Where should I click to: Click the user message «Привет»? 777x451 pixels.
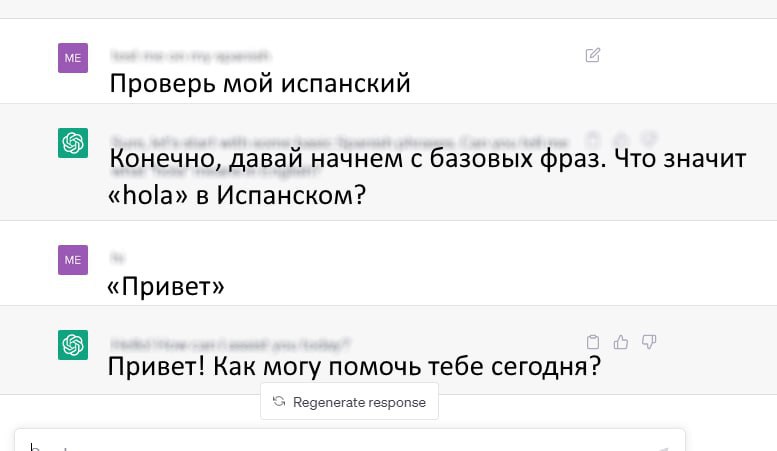pos(166,288)
